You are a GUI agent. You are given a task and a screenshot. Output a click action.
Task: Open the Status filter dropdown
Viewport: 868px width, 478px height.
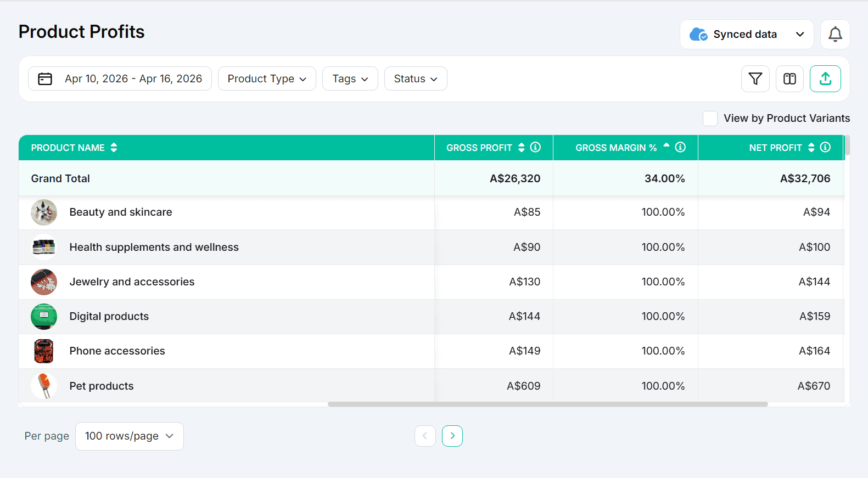point(416,79)
